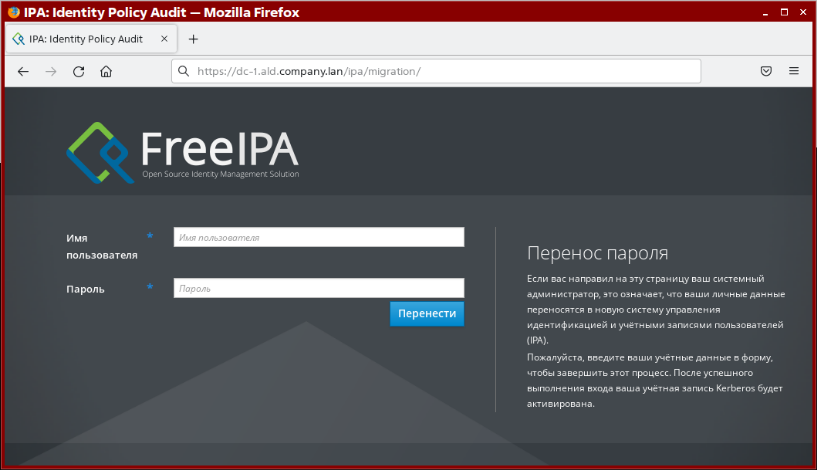Select the IPA: Identity Policy Audit tab
818x471 pixels.
85,39
